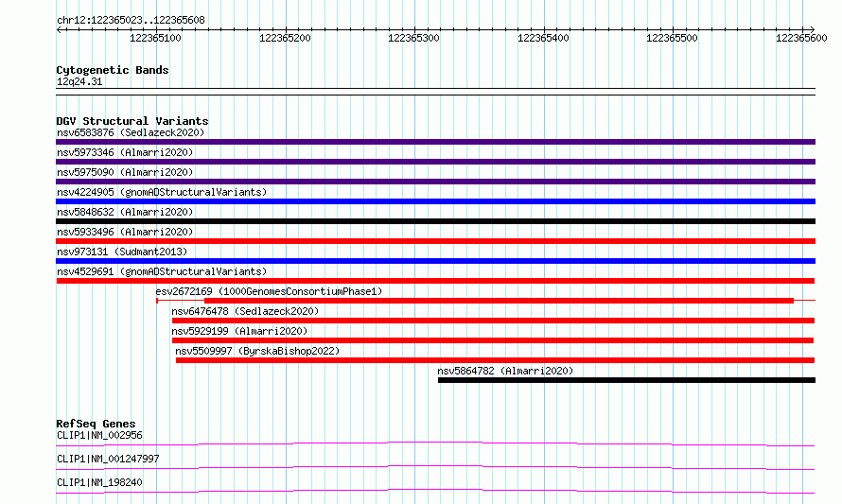Select variant label nsv5975090 (Almarri2020)

click(125, 172)
